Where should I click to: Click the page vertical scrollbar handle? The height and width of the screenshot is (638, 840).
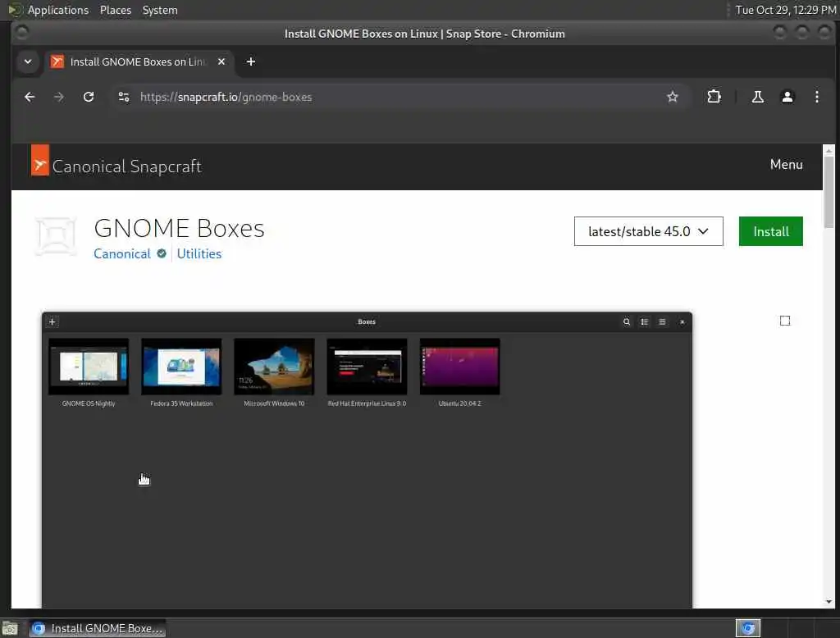point(829,193)
